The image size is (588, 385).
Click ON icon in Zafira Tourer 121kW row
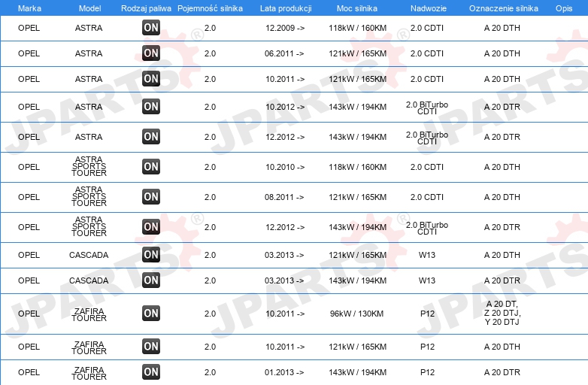(151, 347)
